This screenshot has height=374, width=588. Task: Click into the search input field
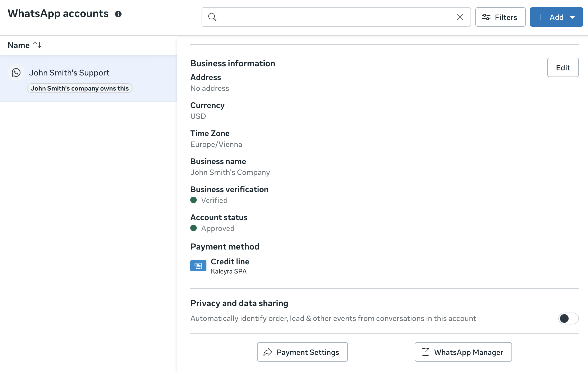click(334, 17)
